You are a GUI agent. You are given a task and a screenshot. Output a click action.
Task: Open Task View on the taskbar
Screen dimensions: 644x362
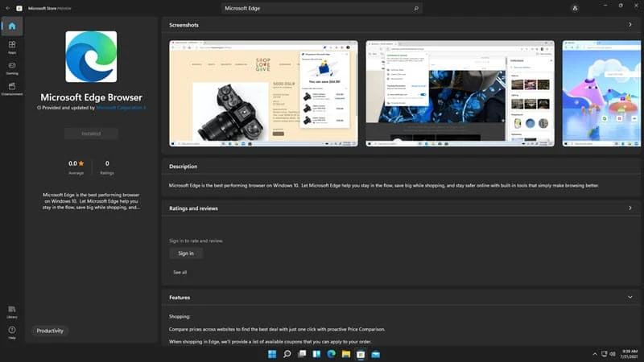302,354
